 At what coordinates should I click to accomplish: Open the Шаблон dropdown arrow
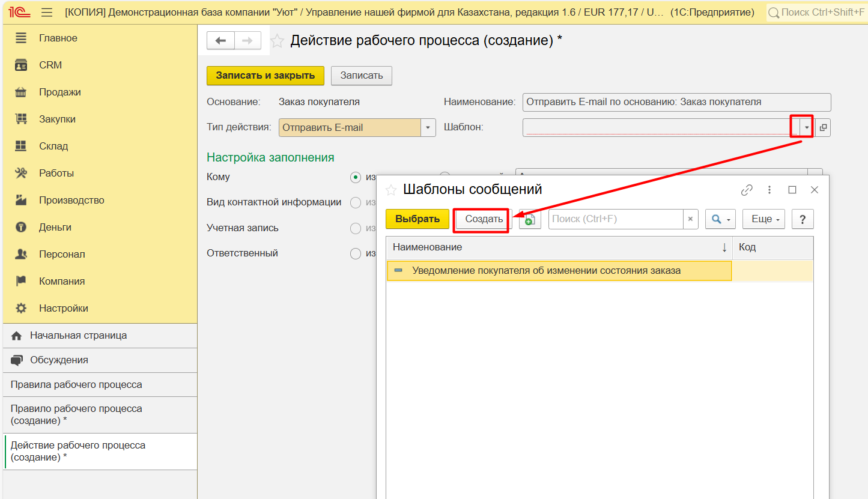coord(807,127)
